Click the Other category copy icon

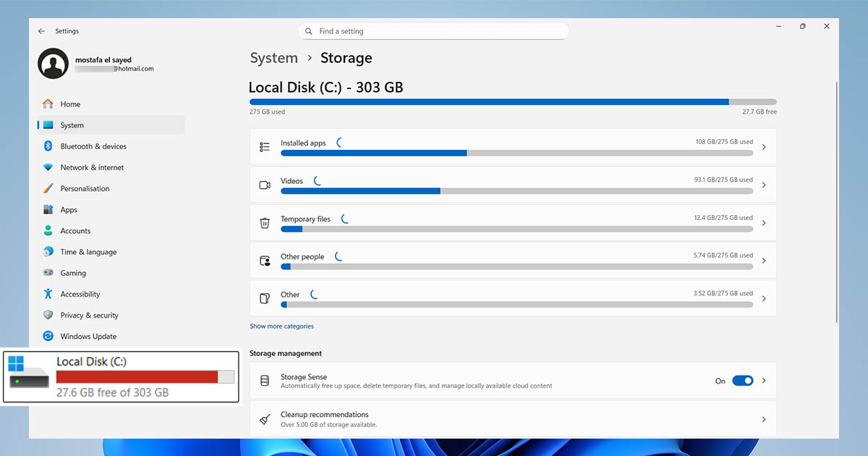265,298
